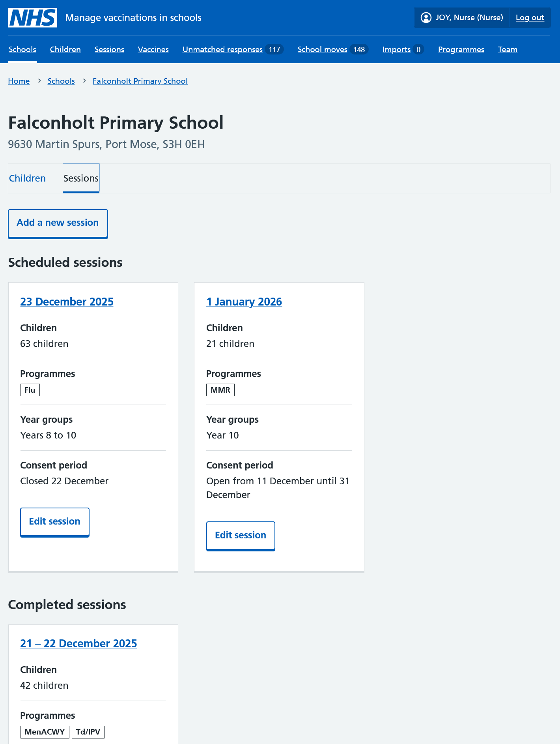560x744 pixels.
Task: Open the completed 21 – 22 December 2025 session
Action: [78, 643]
